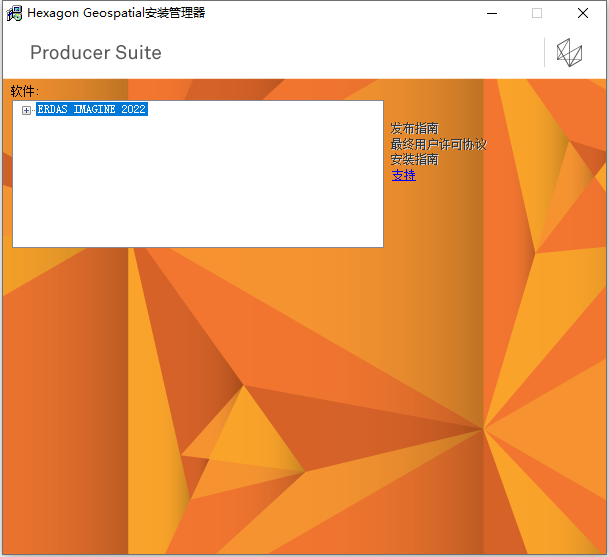609x557 pixels.
Task: Select ERDAS IMAGINE 2022 in software list
Action: pyautogui.click(x=92, y=109)
